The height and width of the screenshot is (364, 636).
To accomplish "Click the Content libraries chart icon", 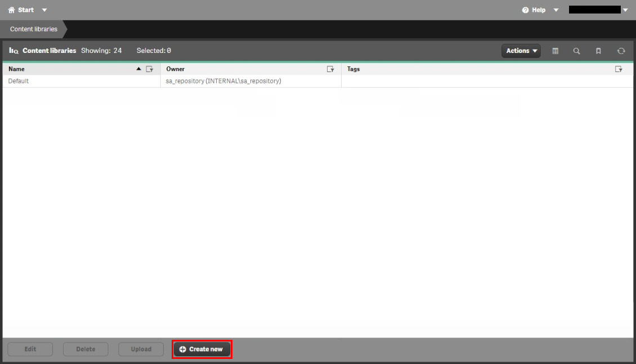I will pos(13,51).
